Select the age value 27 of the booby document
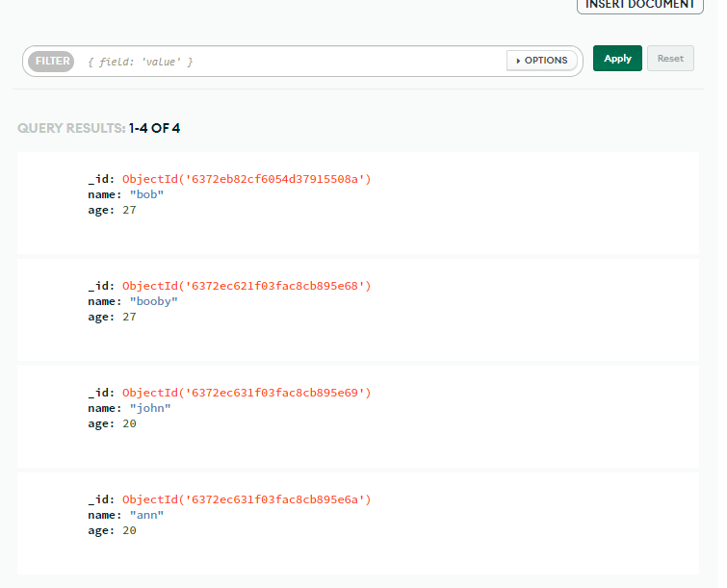This screenshot has width=727, height=588. point(129,317)
